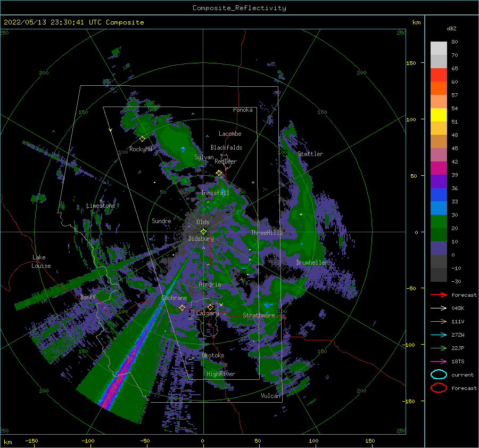479x448 pixels.
Task: Click the ThreeHills label
Action: point(267,233)
